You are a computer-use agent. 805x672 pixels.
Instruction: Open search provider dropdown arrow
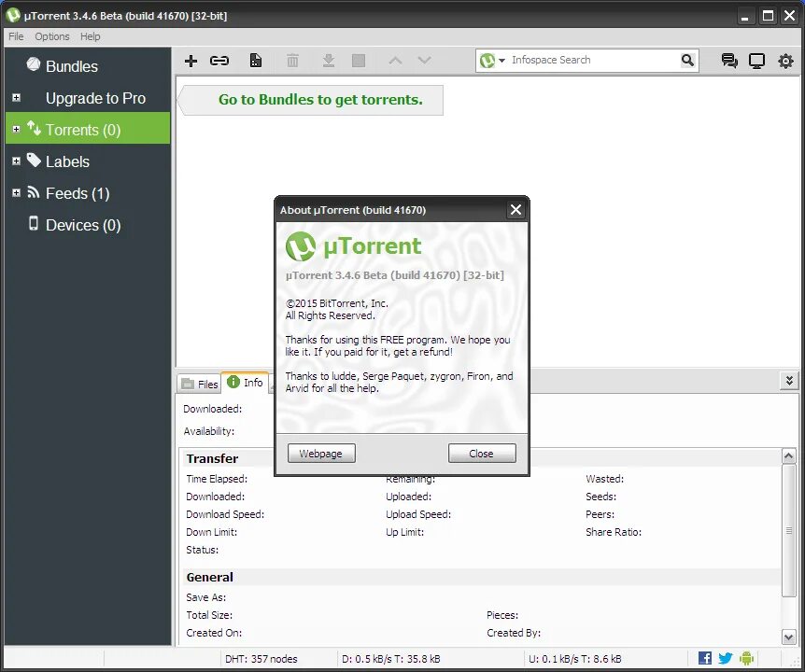click(501, 61)
